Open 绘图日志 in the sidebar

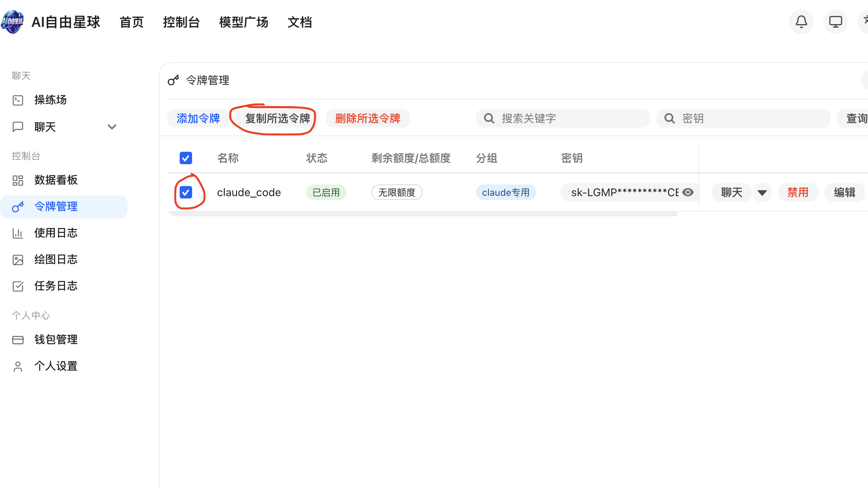tap(56, 260)
